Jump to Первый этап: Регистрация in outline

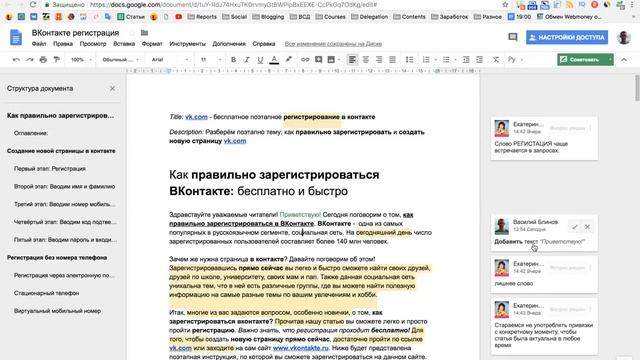click(x=50, y=169)
